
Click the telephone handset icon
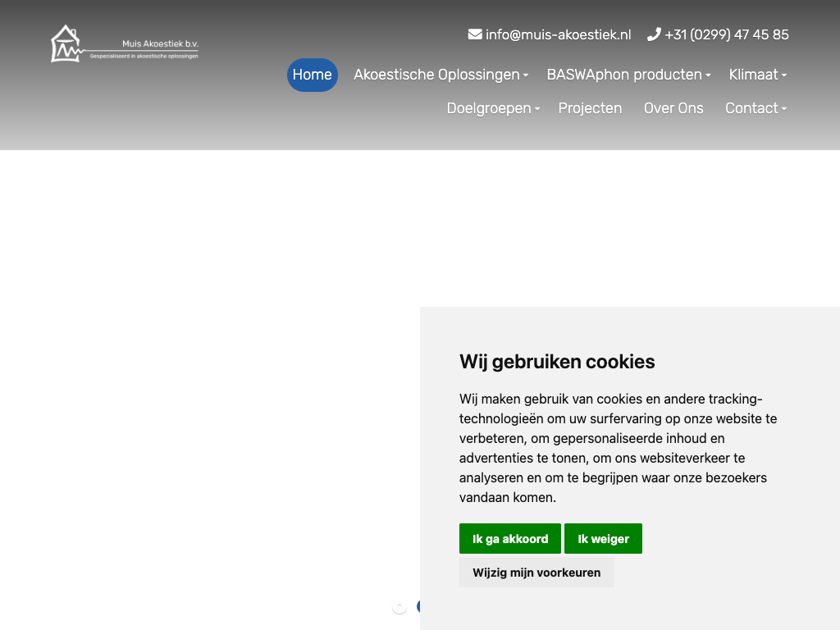[x=654, y=34]
